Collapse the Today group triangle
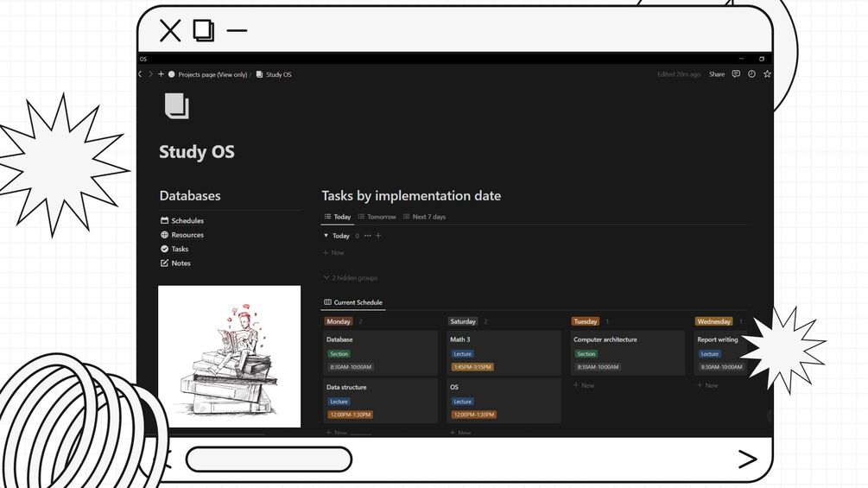 click(326, 236)
